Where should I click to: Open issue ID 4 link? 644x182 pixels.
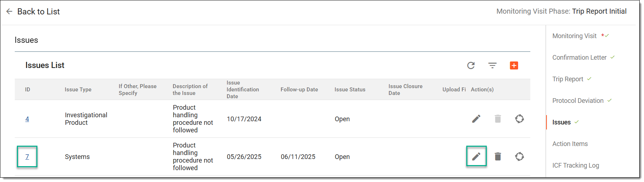27,119
